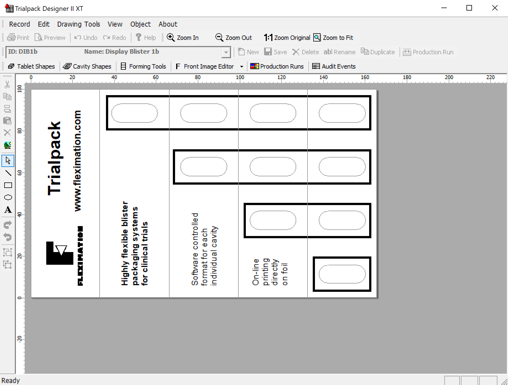Select the Rectangle drawing tool
The width and height of the screenshot is (508, 385).
(8, 185)
